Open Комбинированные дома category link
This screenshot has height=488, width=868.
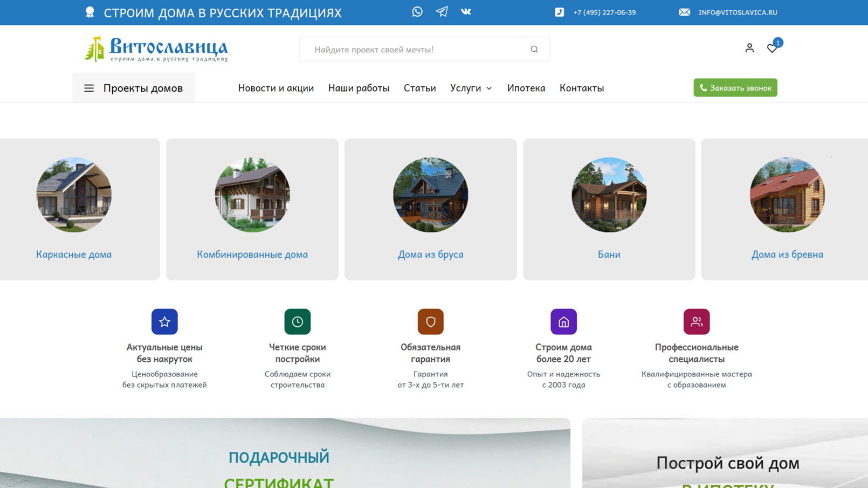252,255
